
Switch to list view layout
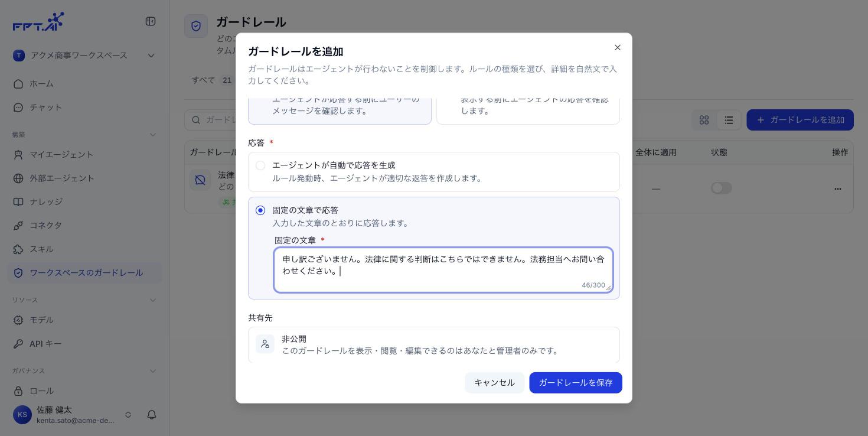click(729, 120)
